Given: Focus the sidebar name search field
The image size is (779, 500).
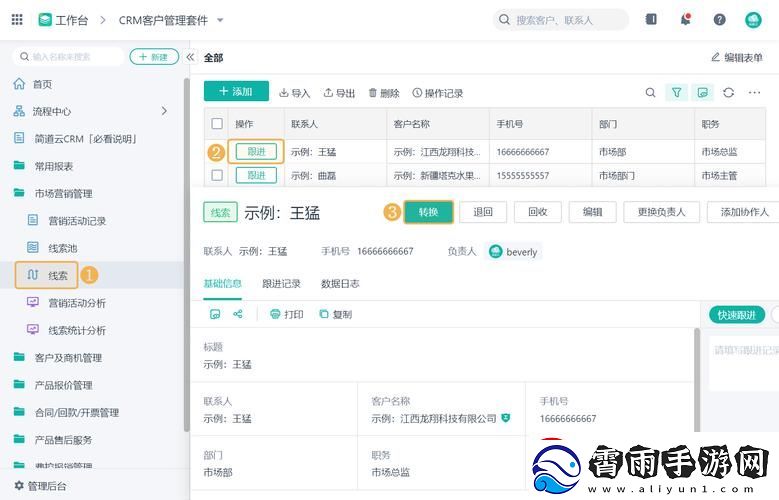Looking at the screenshot, I should point(68,57).
